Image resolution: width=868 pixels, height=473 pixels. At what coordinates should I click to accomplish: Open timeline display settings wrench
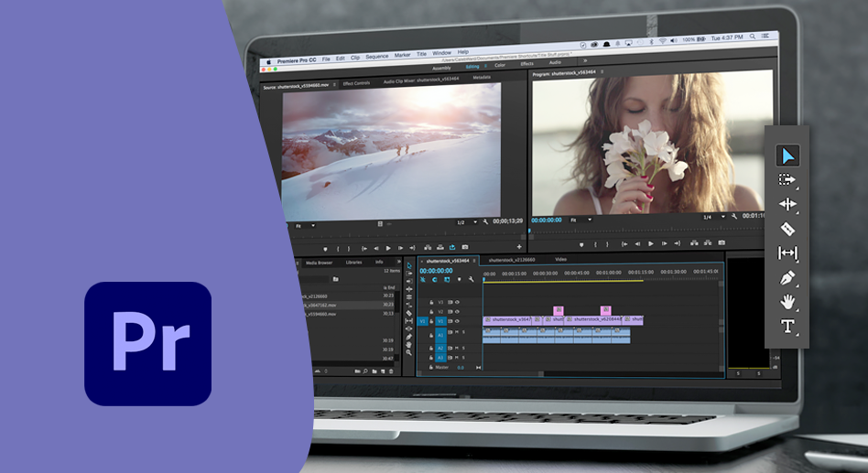(472, 279)
